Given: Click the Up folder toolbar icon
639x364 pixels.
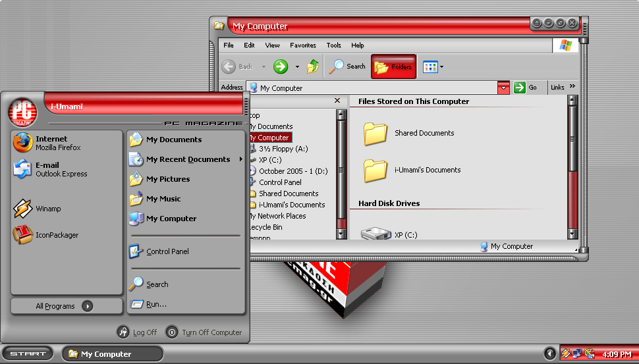Looking at the screenshot, I should [x=313, y=66].
